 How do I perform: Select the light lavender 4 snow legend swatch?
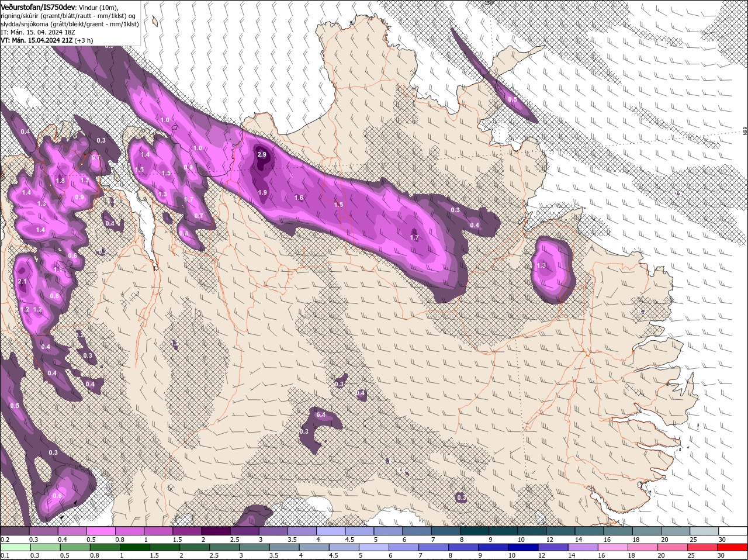point(331,531)
